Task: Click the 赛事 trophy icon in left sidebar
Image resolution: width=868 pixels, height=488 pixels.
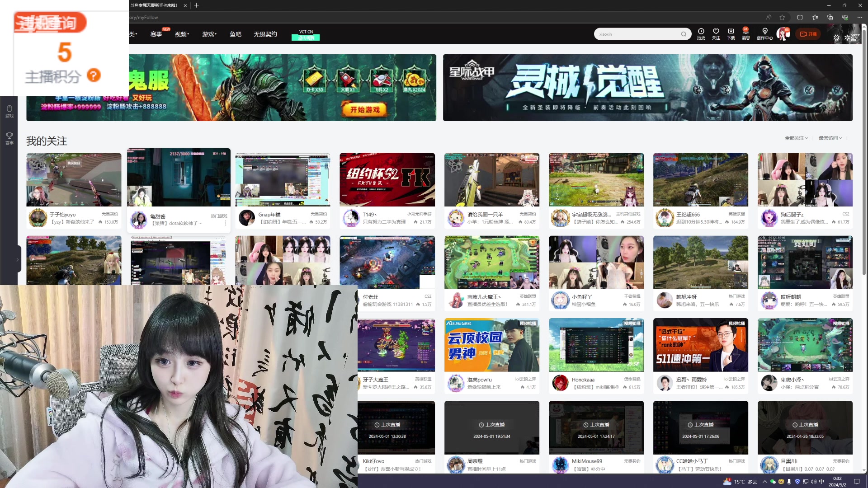Action: (x=9, y=138)
